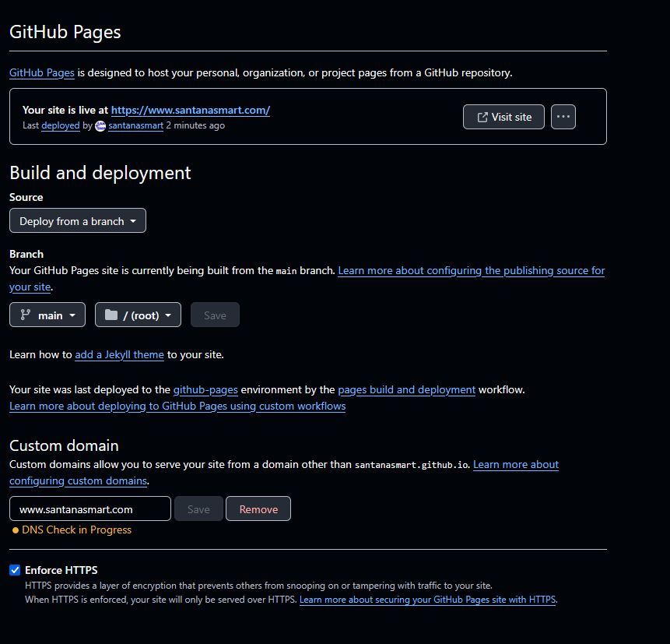Click into the custom domain text field

pyautogui.click(x=90, y=509)
